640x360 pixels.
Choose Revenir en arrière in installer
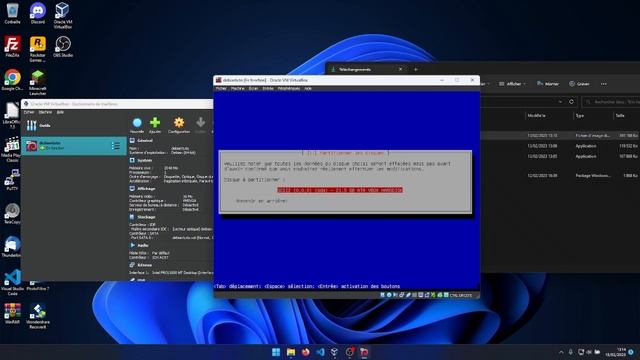click(x=262, y=201)
